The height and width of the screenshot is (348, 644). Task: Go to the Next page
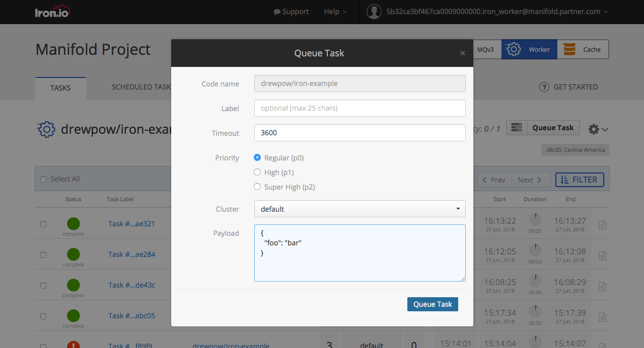point(530,180)
